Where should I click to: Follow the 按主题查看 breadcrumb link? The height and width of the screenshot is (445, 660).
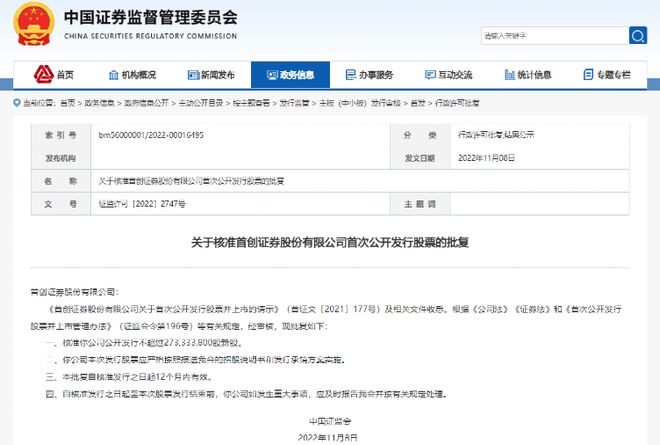tap(251, 103)
